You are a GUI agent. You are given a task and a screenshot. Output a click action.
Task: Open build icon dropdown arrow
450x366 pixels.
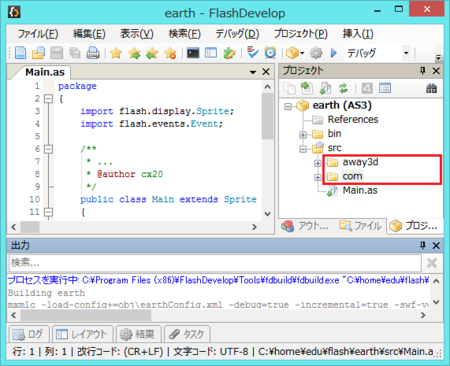pos(302,53)
